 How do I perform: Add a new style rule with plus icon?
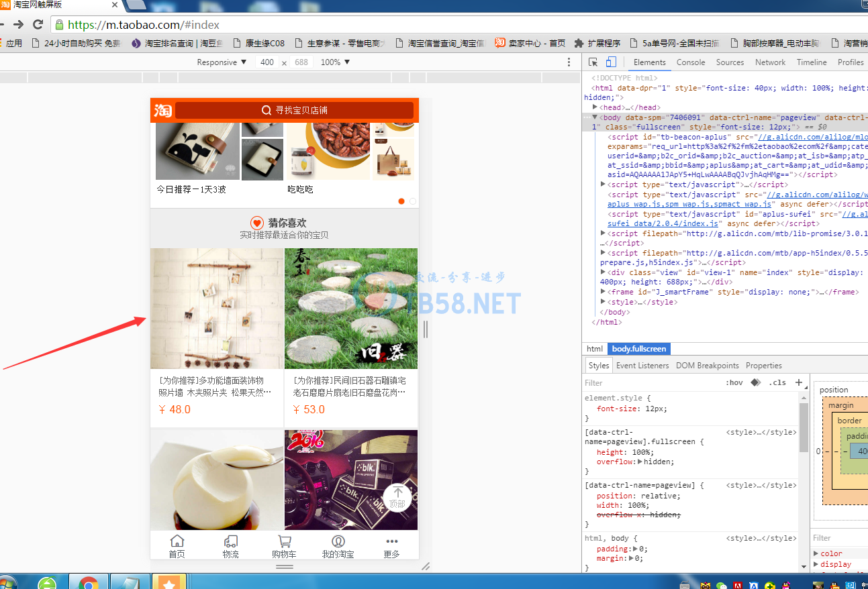pyautogui.click(x=798, y=382)
